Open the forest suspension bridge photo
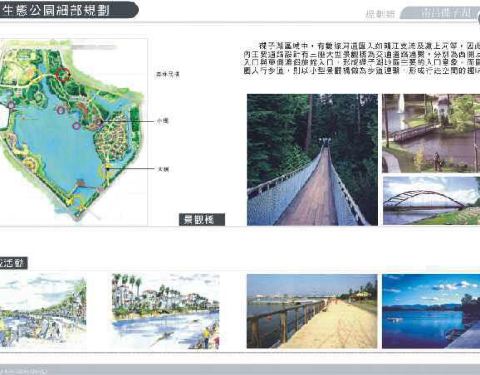 click(312, 160)
